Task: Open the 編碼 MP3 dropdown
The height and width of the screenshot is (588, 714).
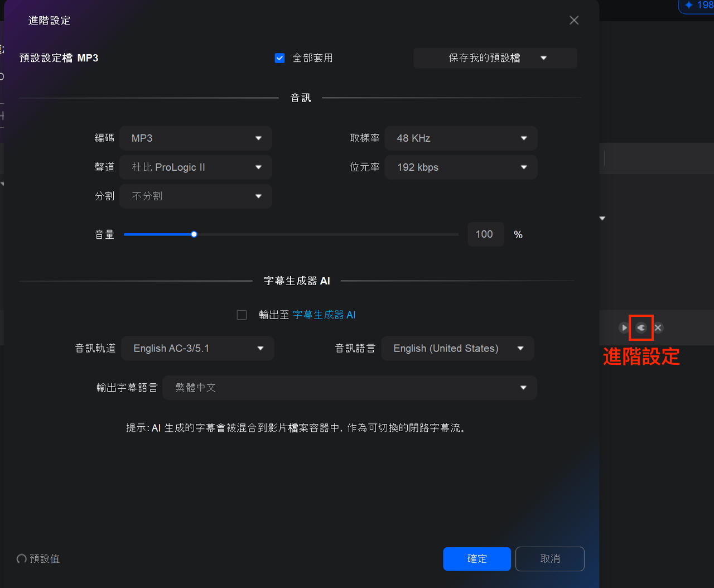Action: tap(196, 138)
